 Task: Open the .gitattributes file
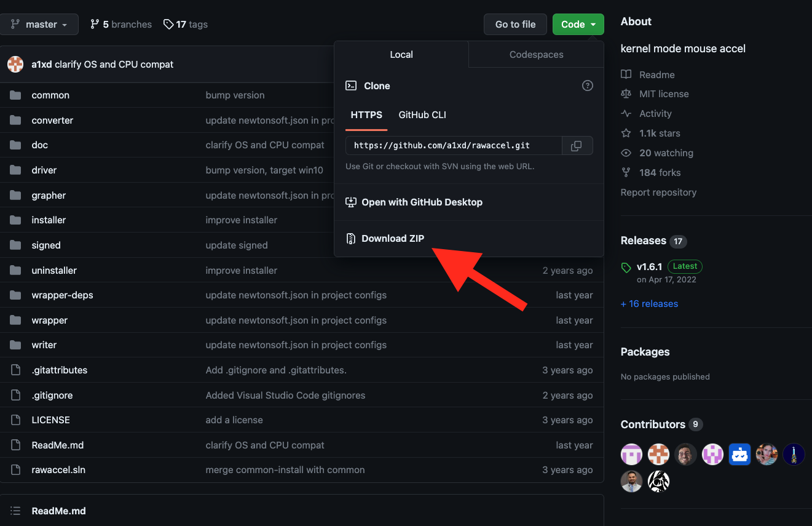tap(60, 370)
